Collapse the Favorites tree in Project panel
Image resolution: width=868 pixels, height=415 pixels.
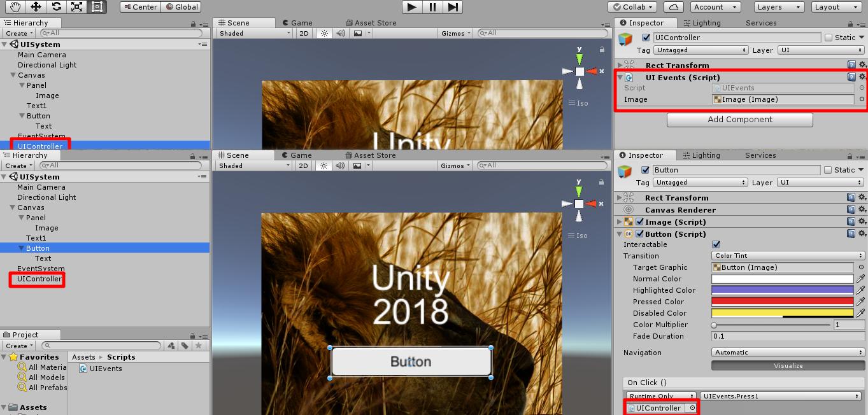pyautogui.click(x=4, y=357)
